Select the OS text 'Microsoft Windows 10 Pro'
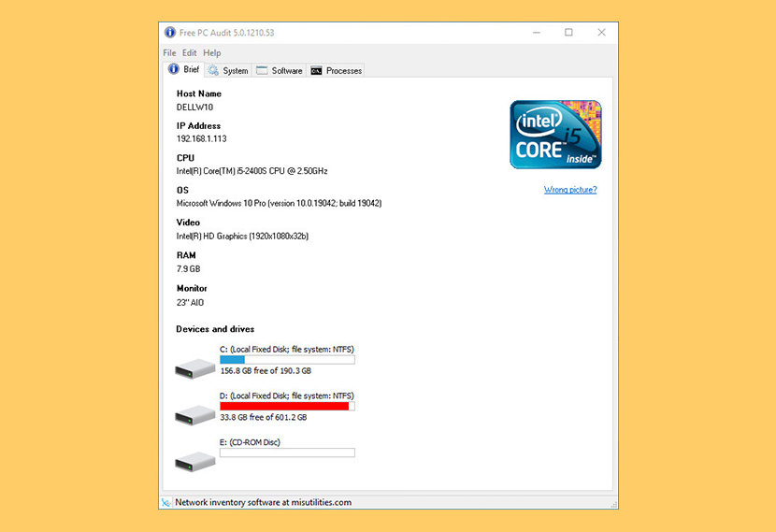 pyautogui.click(x=222, y=204)
